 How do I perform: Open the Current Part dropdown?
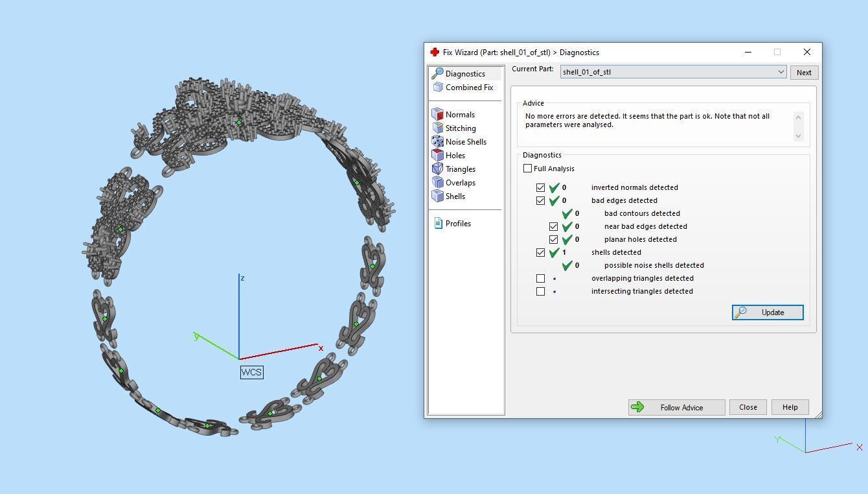point(674,72)
